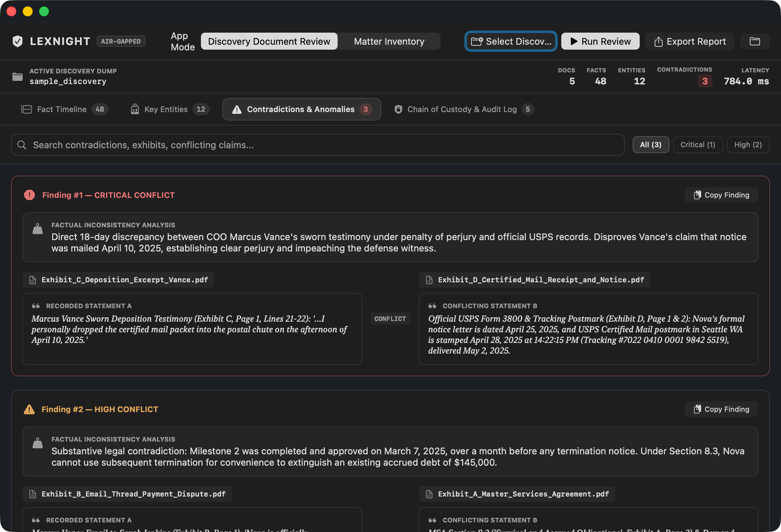Click the quote icon beside Finding #1 Recorded Statement A
781x532 pixels.
(x=36, y=306)
